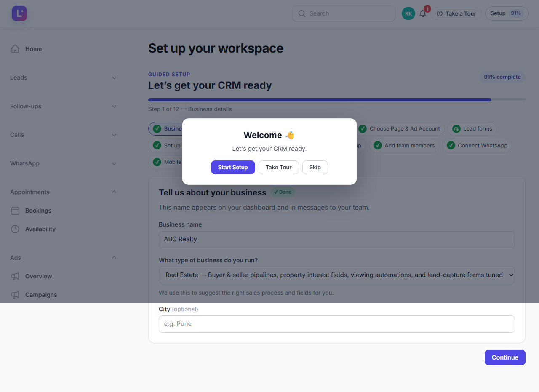Screen dimensions: 539x392
Task: Click the Campaigns megaphone icon
Action: pos(15,295)
